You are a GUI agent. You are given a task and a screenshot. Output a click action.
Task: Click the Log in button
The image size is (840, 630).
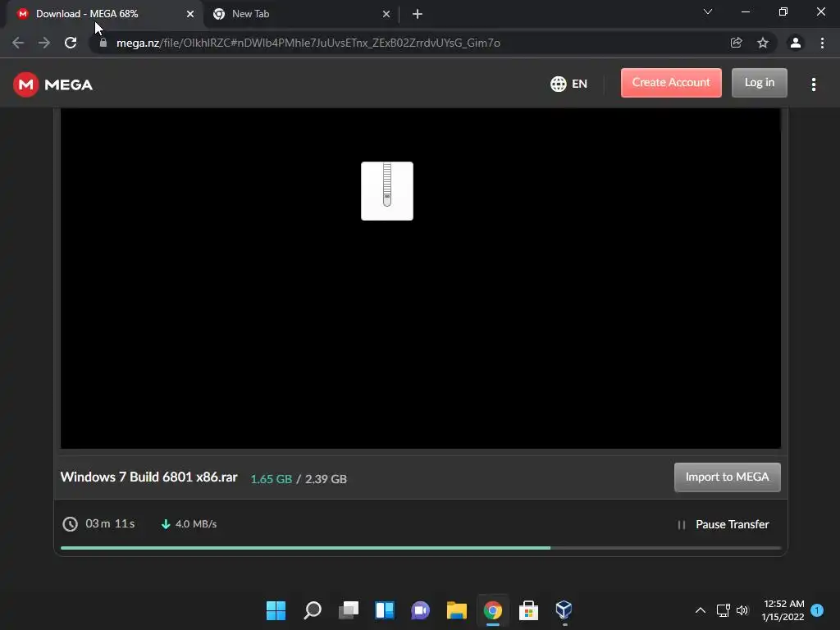pos(759,83)
